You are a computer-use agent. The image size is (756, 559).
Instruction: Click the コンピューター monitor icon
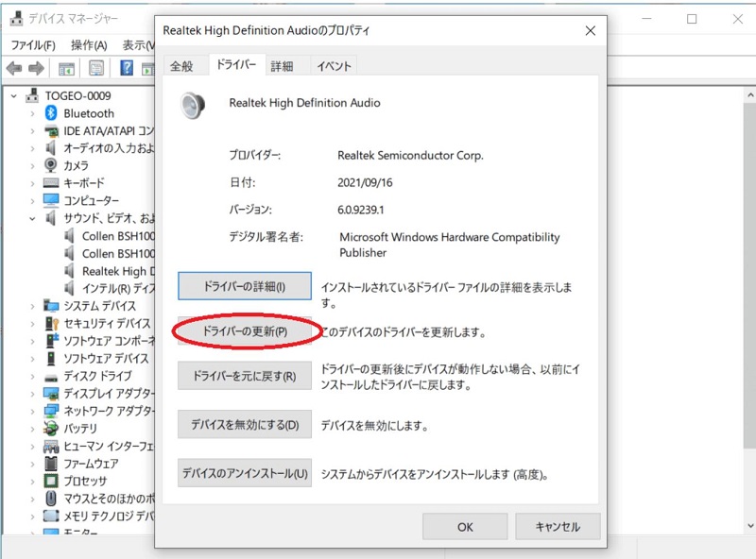point(51,200)
